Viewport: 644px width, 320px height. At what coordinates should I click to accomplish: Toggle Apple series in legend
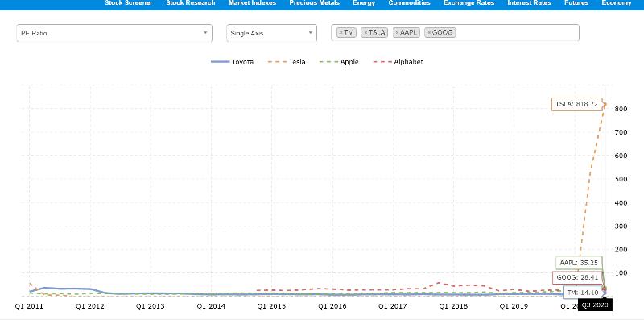click(x=338, y=62)
